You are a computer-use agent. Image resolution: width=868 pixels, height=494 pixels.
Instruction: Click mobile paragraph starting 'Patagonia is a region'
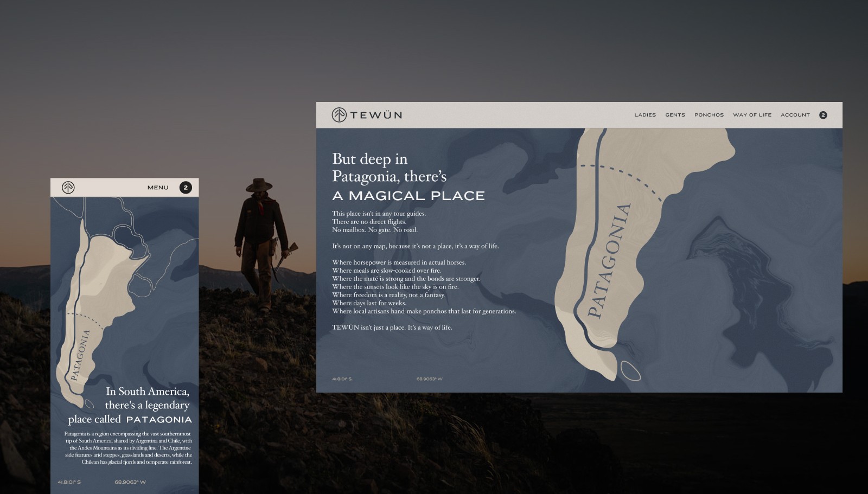[x=128, y=448]
